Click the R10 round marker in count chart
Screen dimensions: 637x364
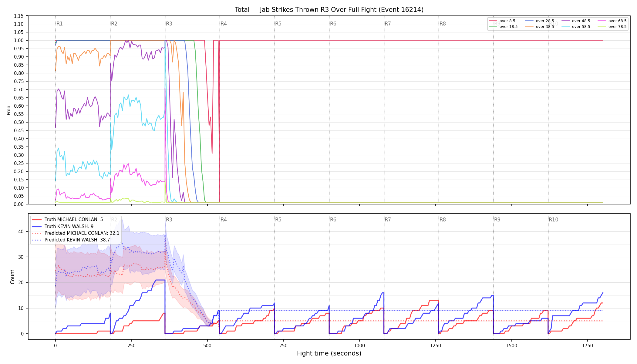pos(553,220)
